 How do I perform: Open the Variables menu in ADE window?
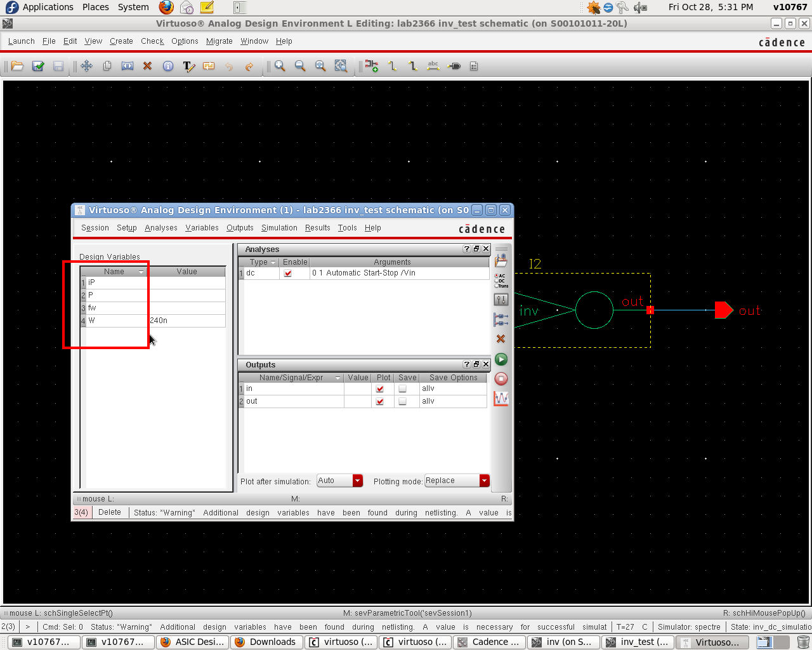click(x=202, y=228)
